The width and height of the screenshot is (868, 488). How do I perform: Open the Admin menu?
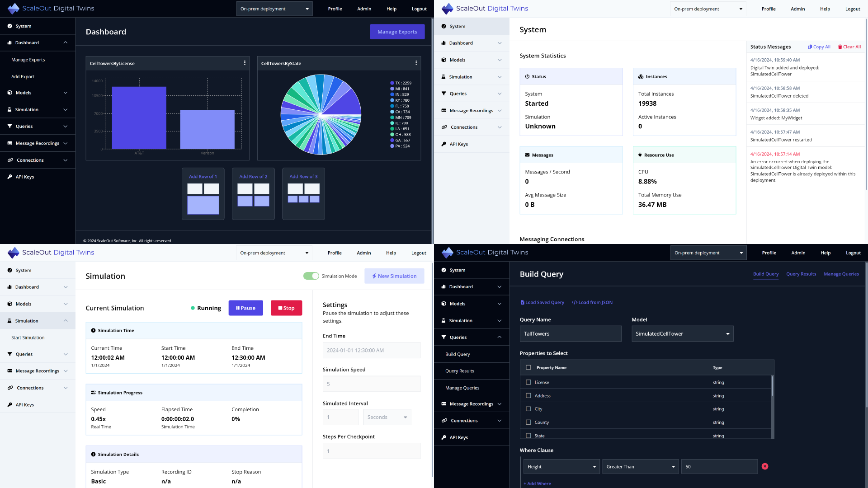point(364,9)
